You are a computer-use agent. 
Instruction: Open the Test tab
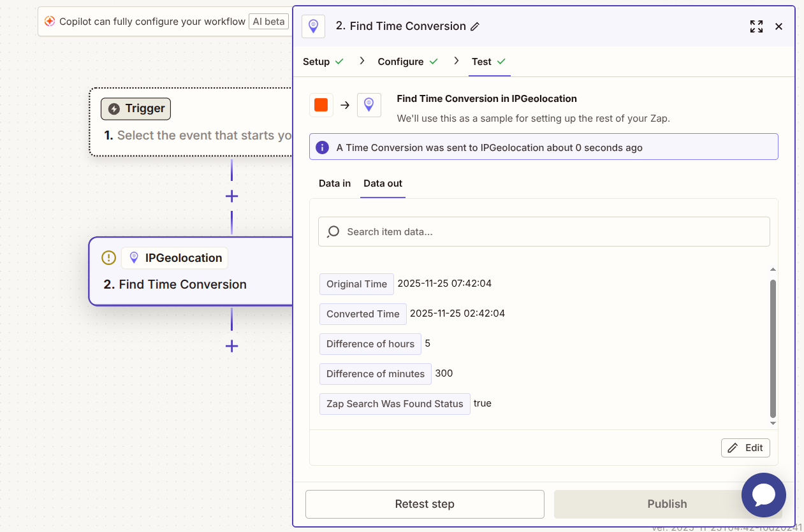pyautogui.click(x=481, y=62)
